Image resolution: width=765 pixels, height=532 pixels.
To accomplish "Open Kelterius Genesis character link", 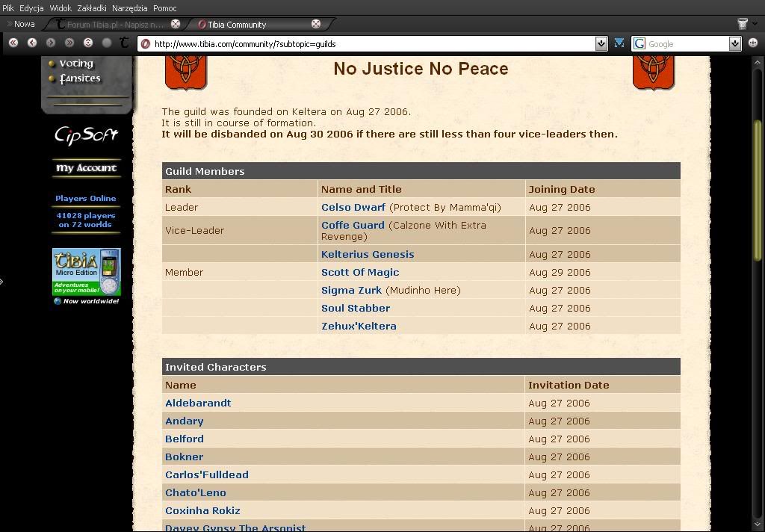I will 368,254.
